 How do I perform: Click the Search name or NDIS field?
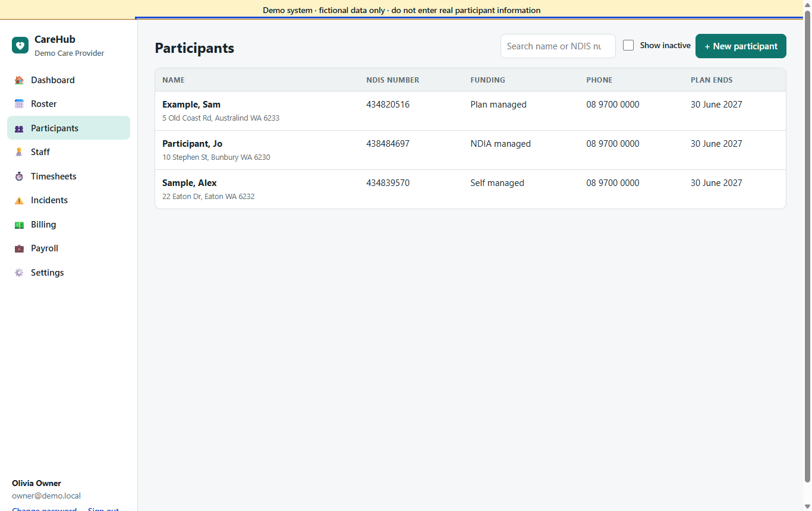[558, 46]
